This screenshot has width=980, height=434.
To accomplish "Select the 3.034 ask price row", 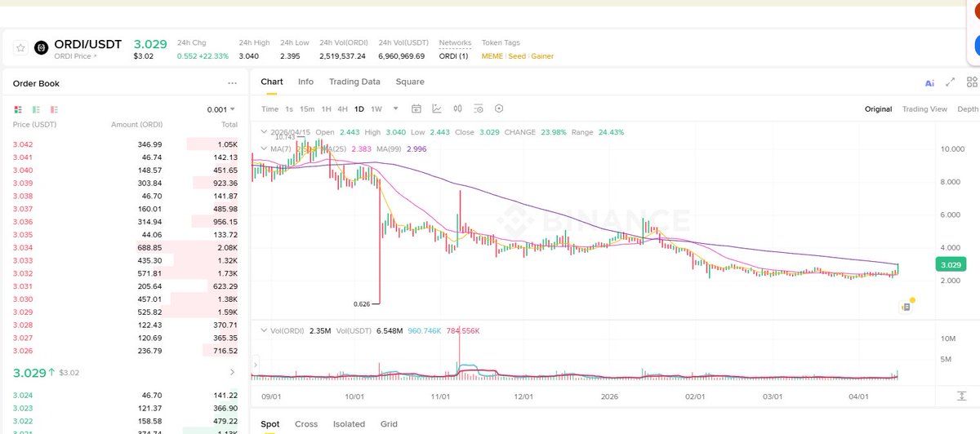I will click(125, 247).
